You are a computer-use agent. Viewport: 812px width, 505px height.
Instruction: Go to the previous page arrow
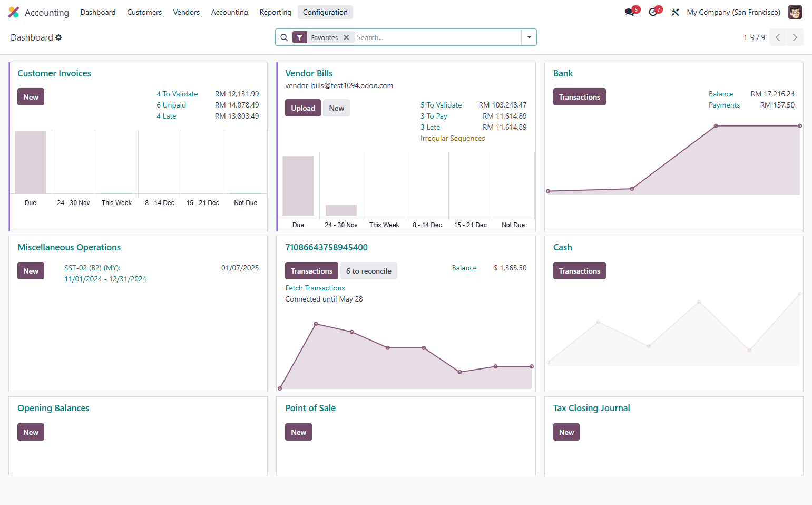(x=778, y=37)
